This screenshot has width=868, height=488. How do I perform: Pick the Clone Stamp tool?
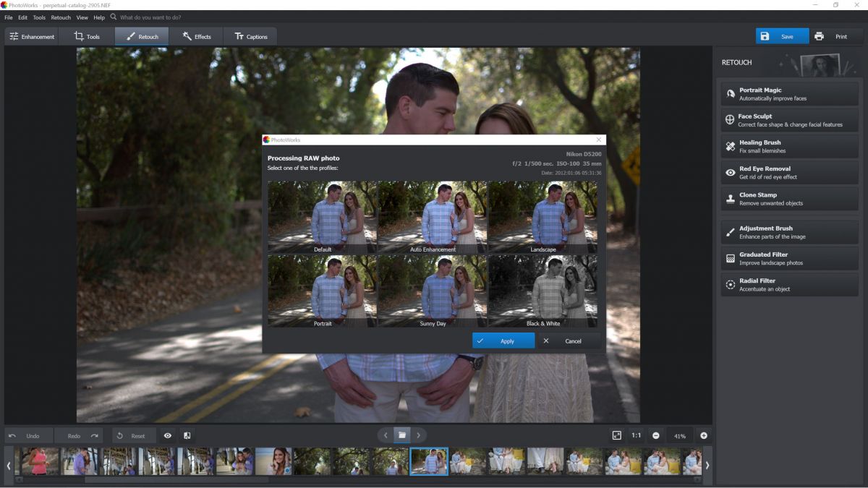tap(788, 198)
